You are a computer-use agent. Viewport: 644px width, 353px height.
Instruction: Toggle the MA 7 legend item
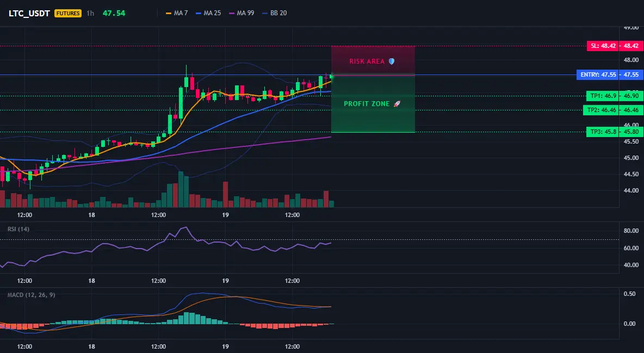[177, 13]
